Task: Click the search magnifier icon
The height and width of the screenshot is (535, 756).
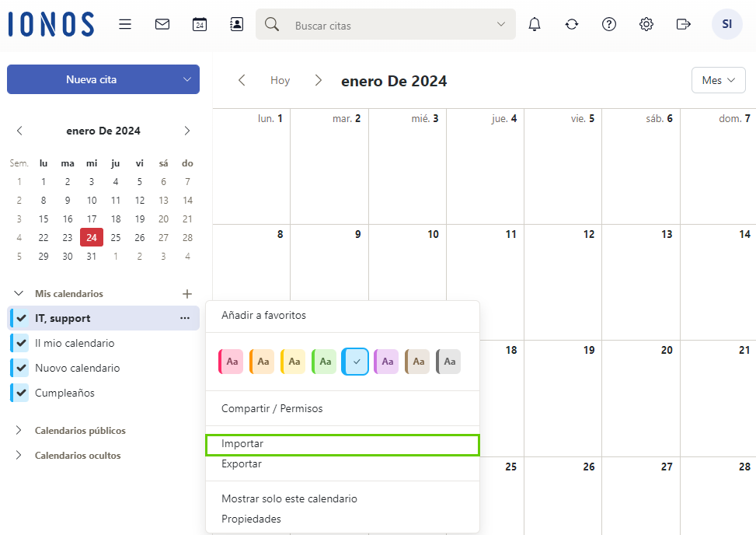Action: [x=272, y=24]
